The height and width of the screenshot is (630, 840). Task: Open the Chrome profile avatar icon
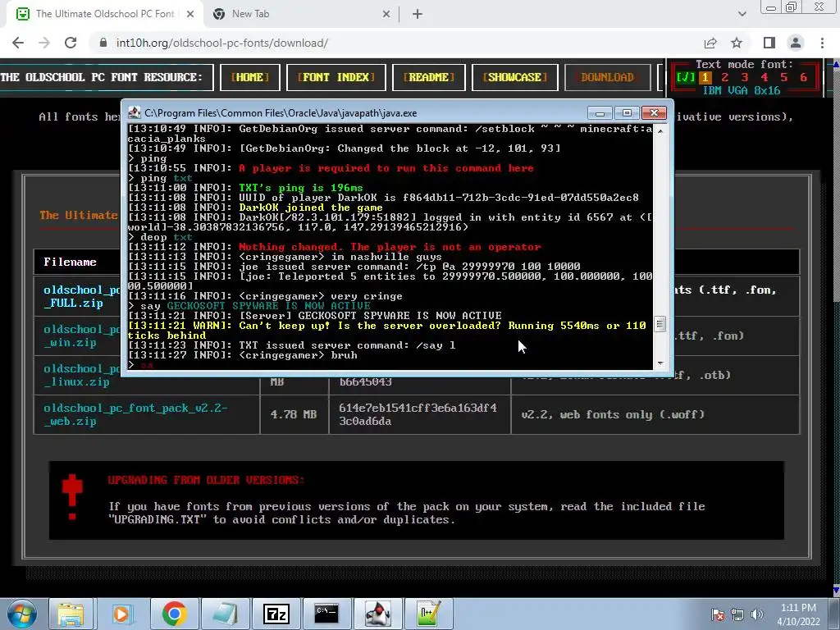coord(796,43)
